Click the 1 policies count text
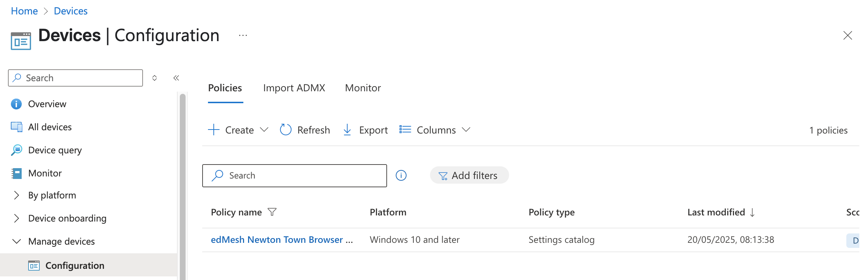 [x=828, y=130]
